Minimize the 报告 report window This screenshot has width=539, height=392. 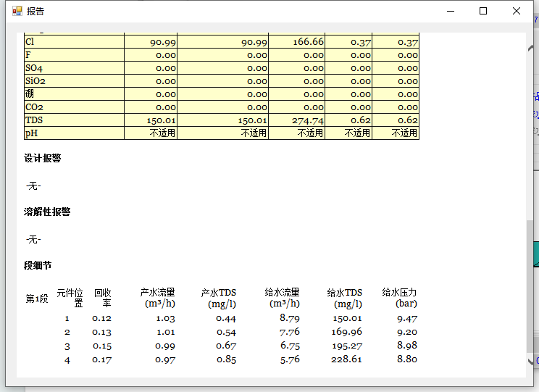click(451, 11)
